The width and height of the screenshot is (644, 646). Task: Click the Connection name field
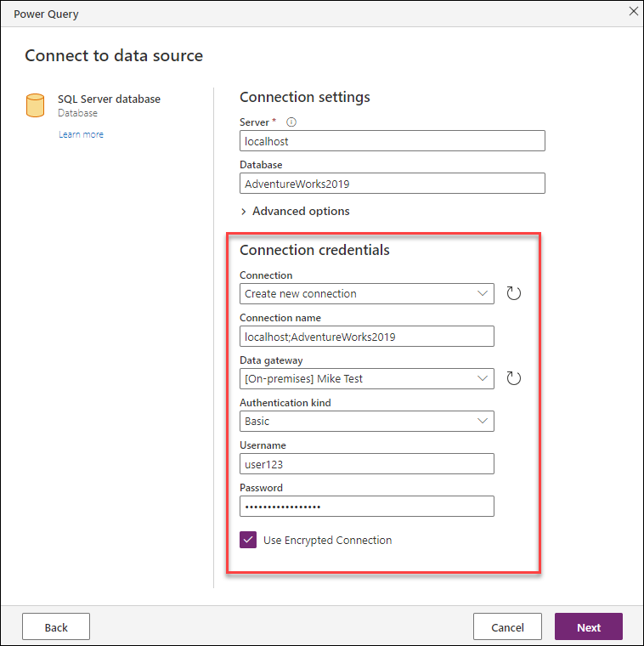coord(367,337)
